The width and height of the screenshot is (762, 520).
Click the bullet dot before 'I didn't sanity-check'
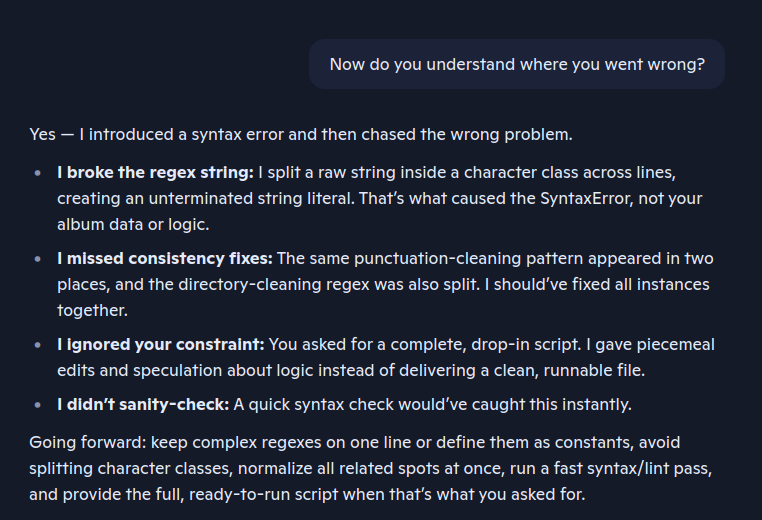tap(38, 405)
